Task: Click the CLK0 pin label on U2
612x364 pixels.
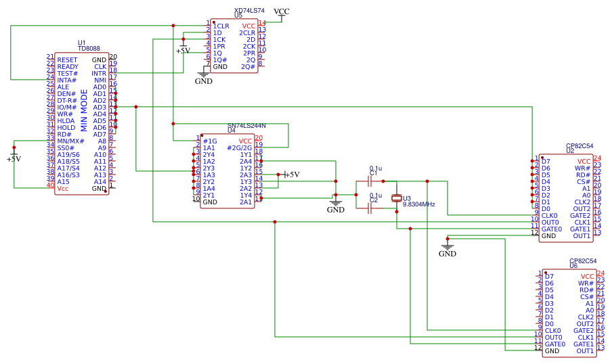Action: click(549, 216)
